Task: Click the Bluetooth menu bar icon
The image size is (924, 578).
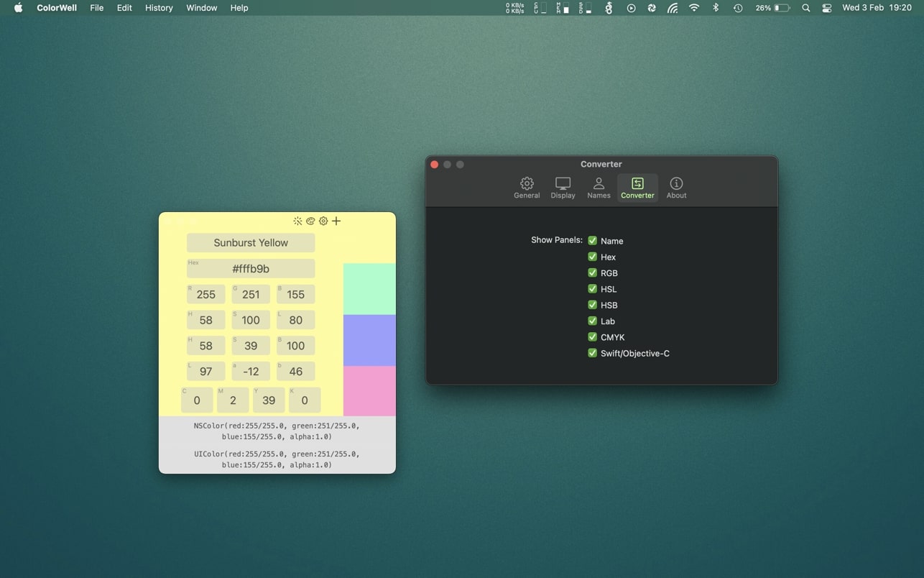Action: click(715, 8)
